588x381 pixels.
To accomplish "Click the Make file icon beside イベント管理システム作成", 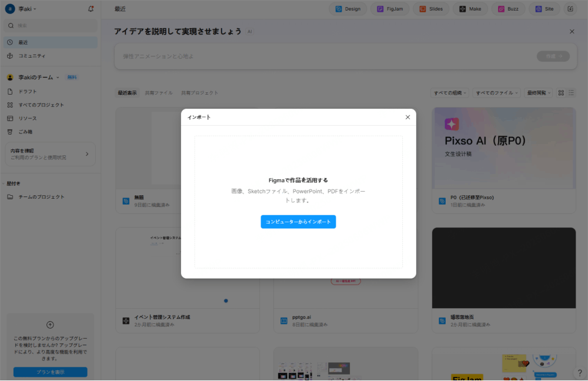I will pyautogui.click(x=126, y=321).
